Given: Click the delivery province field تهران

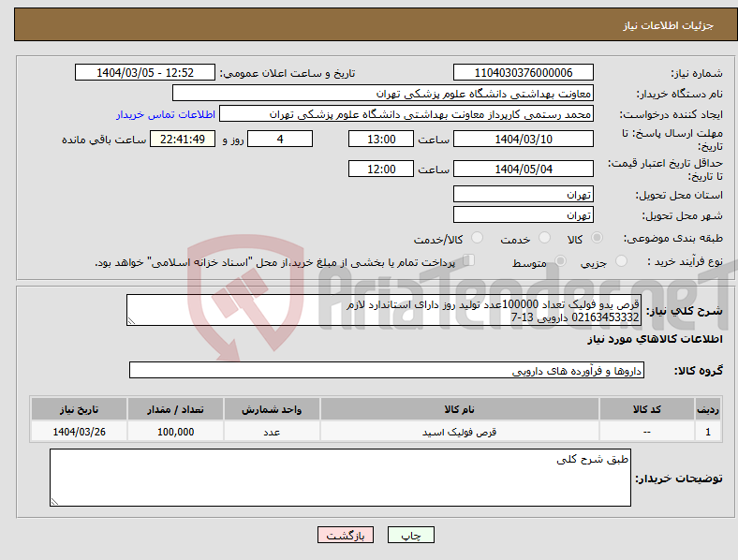Looking at the screenshot, I should tap(524, 194).
